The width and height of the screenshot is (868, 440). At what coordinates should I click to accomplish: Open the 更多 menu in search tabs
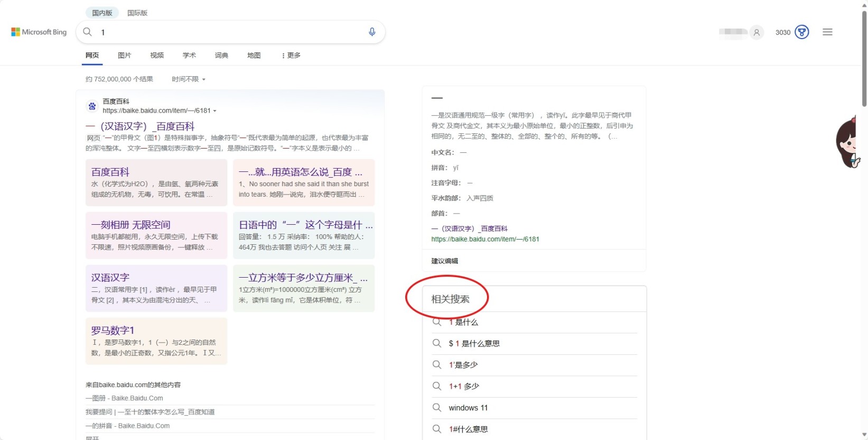[x=291, y=56]
